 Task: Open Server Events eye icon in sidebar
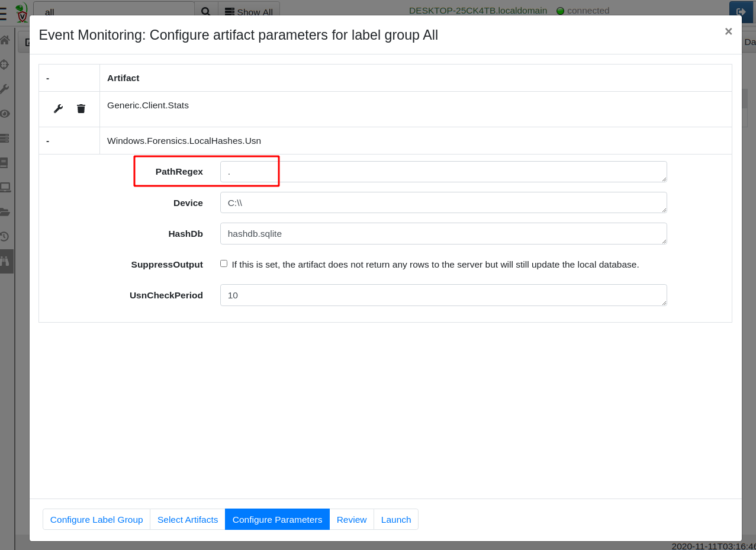(5, 114)
